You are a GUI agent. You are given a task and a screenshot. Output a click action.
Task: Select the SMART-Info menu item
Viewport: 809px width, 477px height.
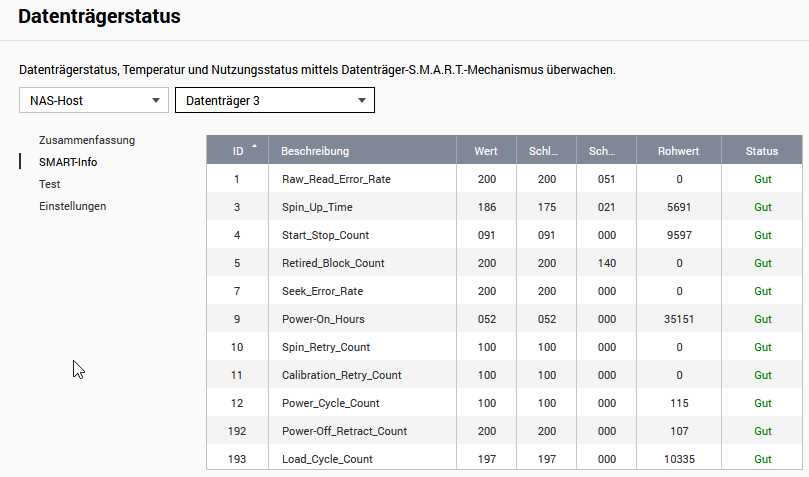point(68,162)
